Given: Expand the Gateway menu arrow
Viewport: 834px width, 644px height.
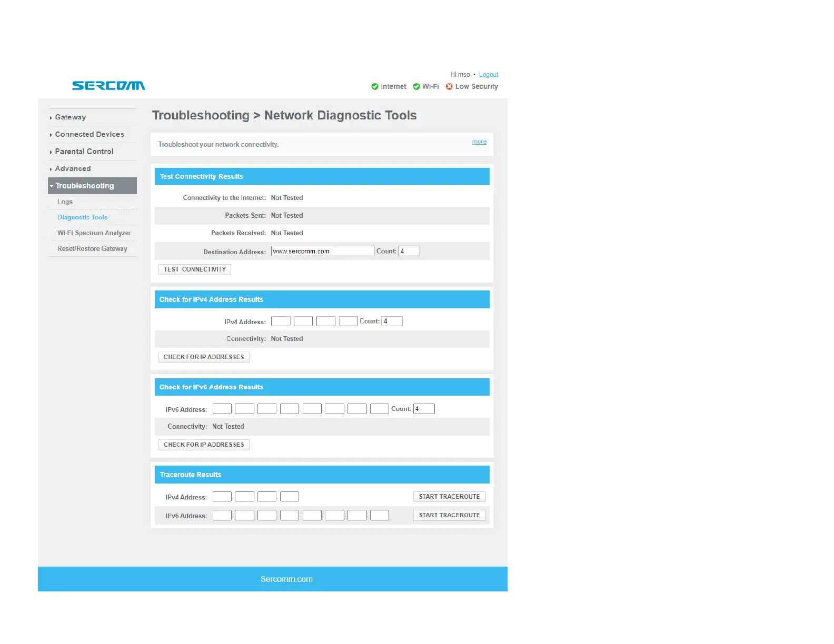Looking at the screenshot, I should coord(51,118).
